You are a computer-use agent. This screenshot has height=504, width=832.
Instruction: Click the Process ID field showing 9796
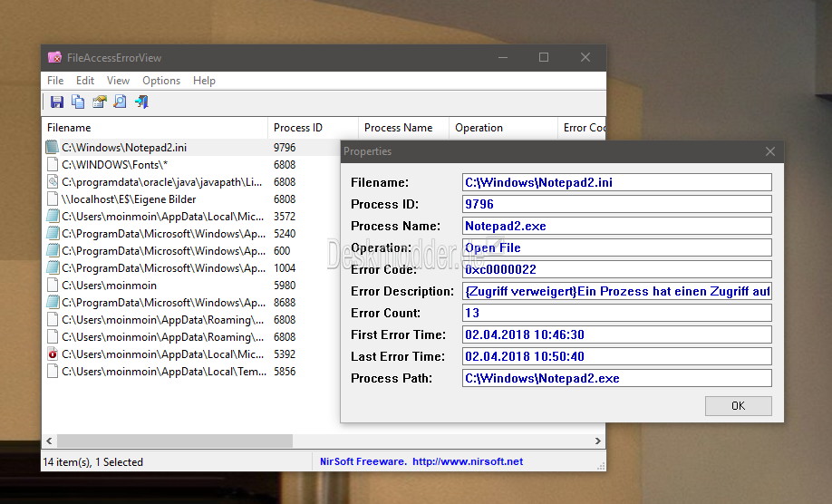[x=616, y=204]
